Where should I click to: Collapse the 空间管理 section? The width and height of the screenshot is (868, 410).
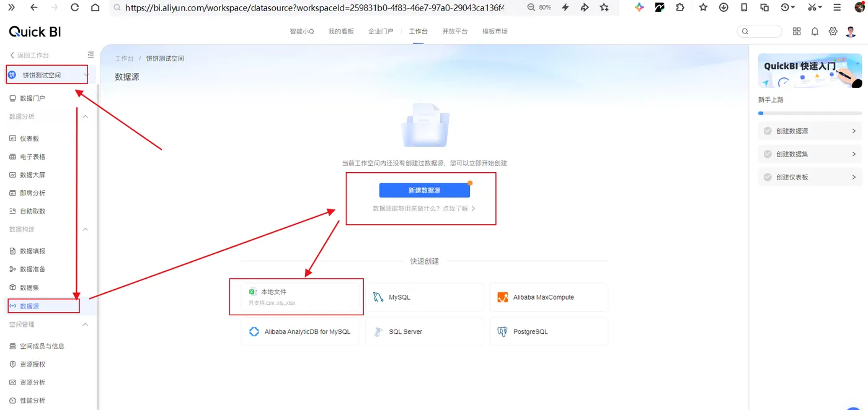coord(86,325)
